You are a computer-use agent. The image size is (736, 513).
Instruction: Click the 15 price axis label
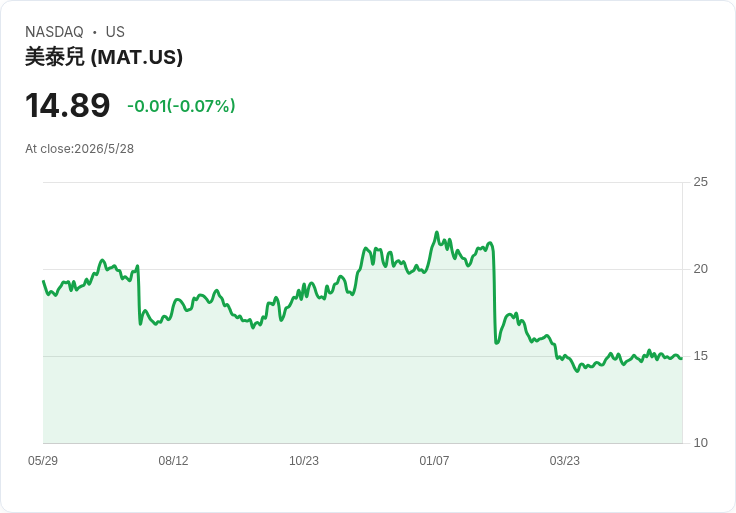(700, 356)
